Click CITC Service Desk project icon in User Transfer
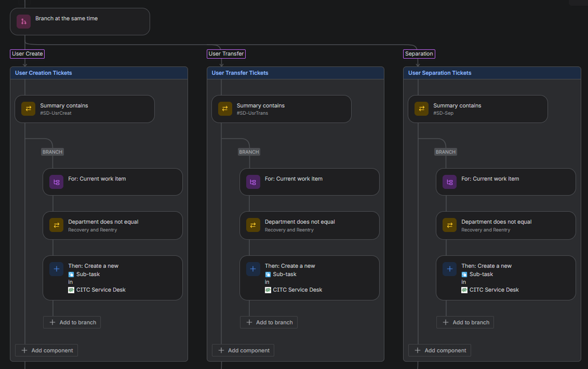 click(267, 290)
